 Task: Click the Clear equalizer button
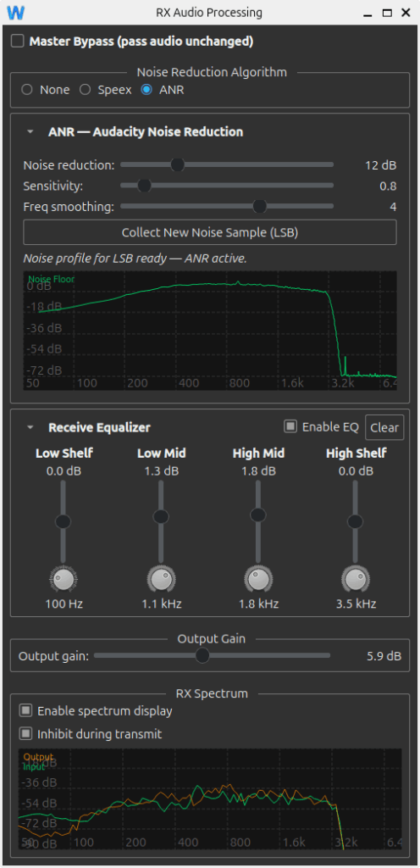pos(384,427)
